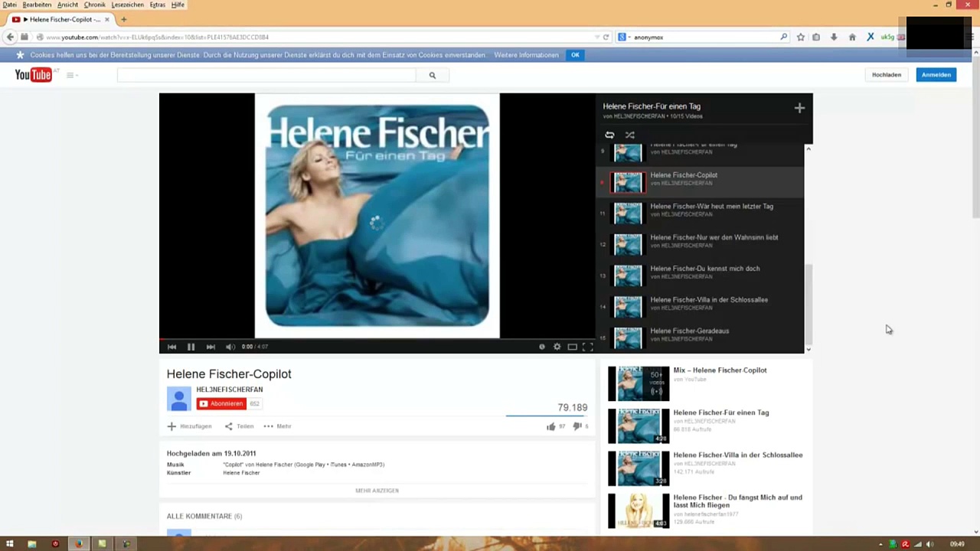Select Helene Fischer-Geradeaus in playlist
This screenshot has width=980, height=551.
pyautogui.click(x=689, y=331)
